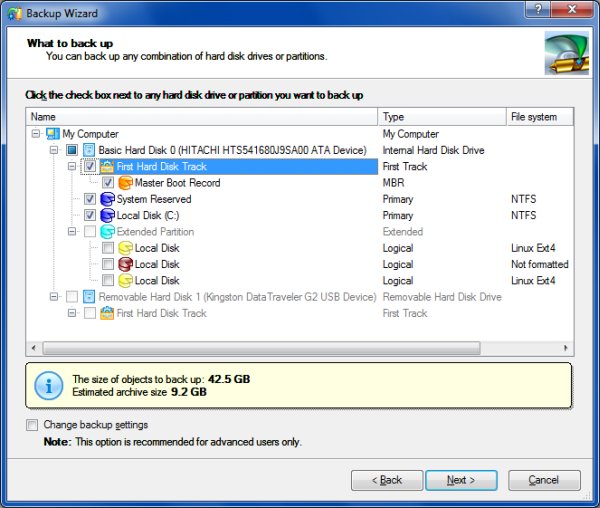
Task: Click the Local Disk (C:) partition icon
Action: tap(107, 215)
